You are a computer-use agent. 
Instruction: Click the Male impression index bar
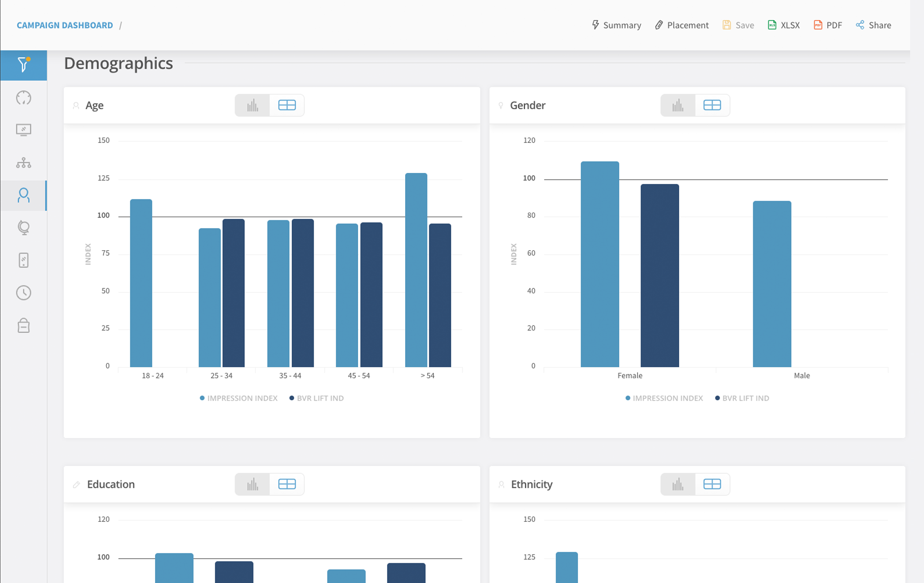point(772,284)
